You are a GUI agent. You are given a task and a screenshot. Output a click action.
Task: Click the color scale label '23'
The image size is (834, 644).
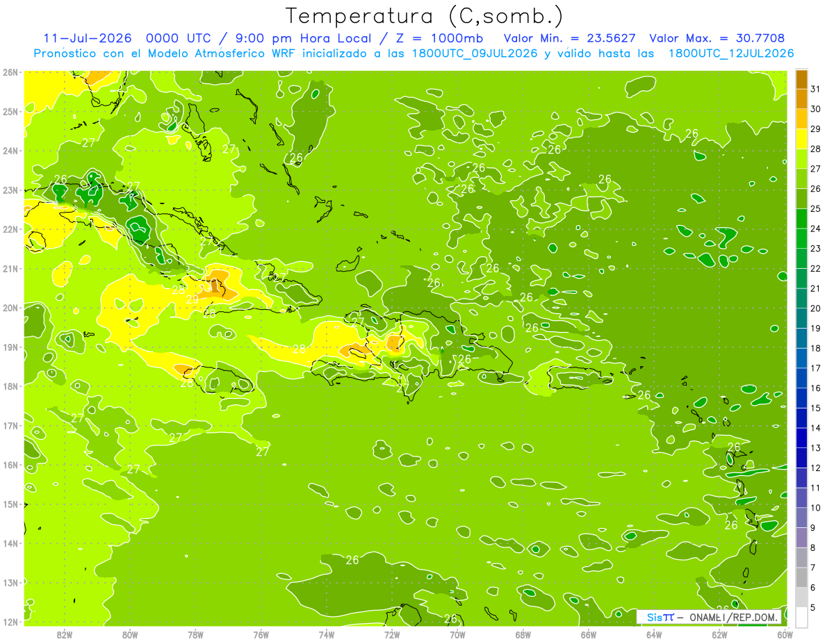coord(815,249)
